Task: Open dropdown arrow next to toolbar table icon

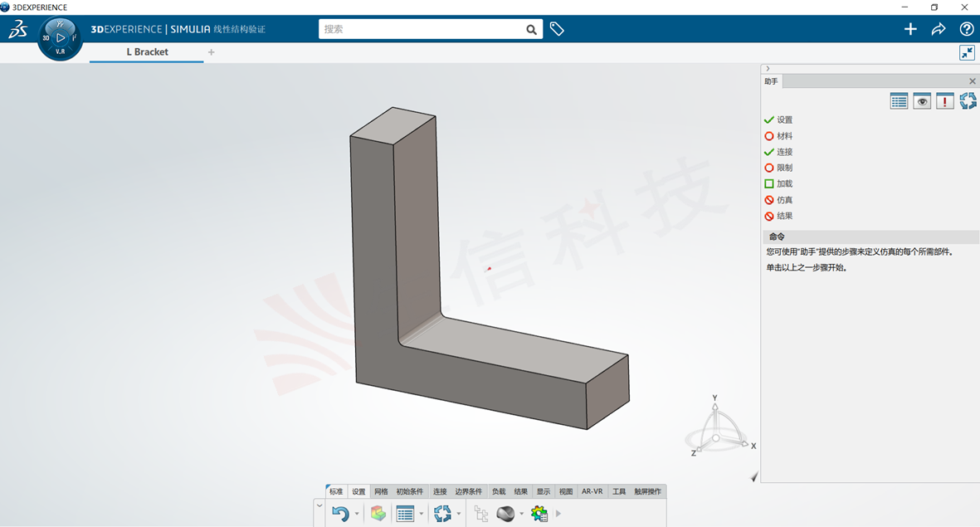Action: tap(422, 514)
